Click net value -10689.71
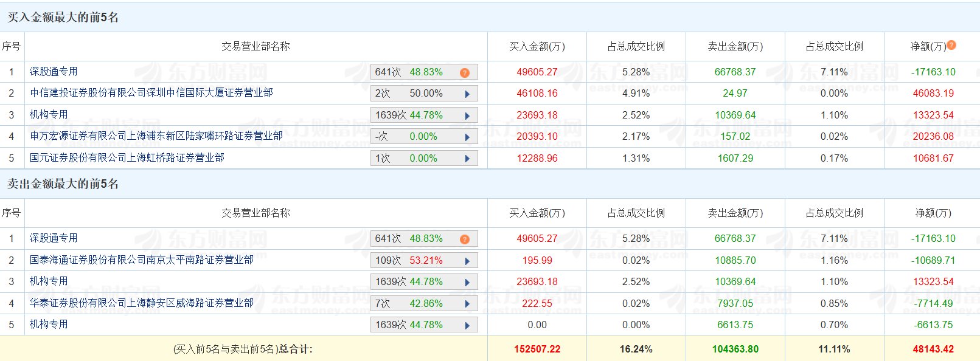 pyautogui.click(x=933, y=261)
